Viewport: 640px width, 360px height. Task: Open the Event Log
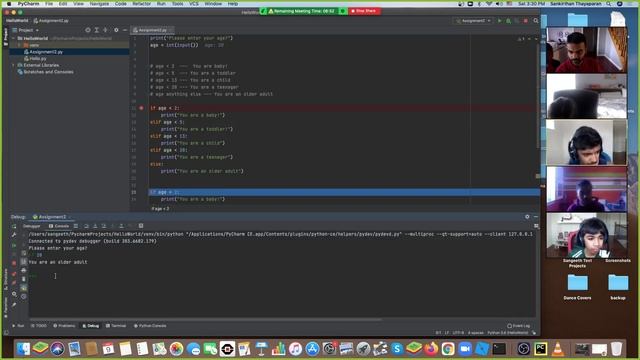pyautogui.click(x=519, y=326)
